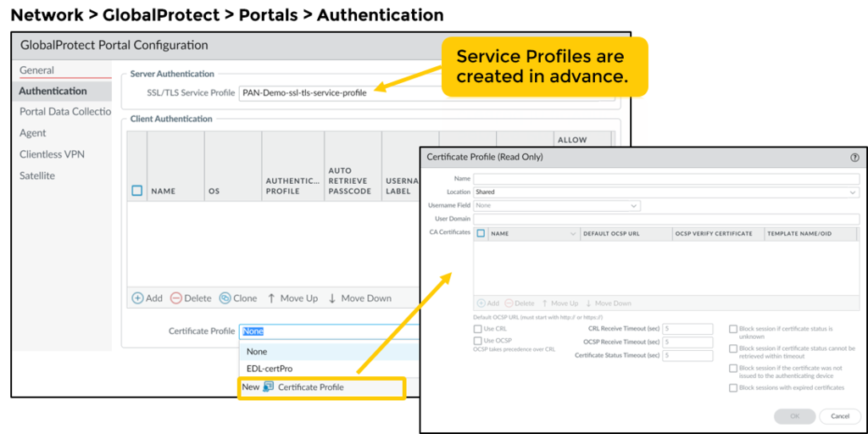Check Block sessions with expired certificates
This screenshot has height=434, width=868.
(733, 388)
